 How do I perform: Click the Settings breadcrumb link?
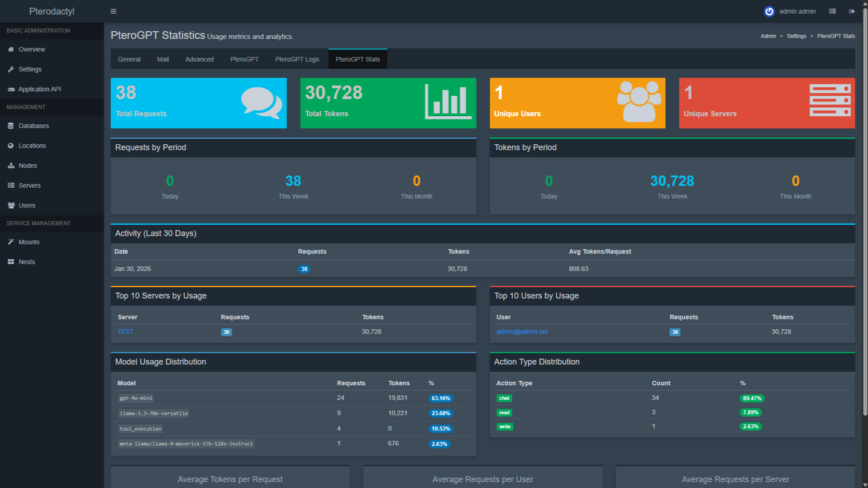(x=796, y=36)
